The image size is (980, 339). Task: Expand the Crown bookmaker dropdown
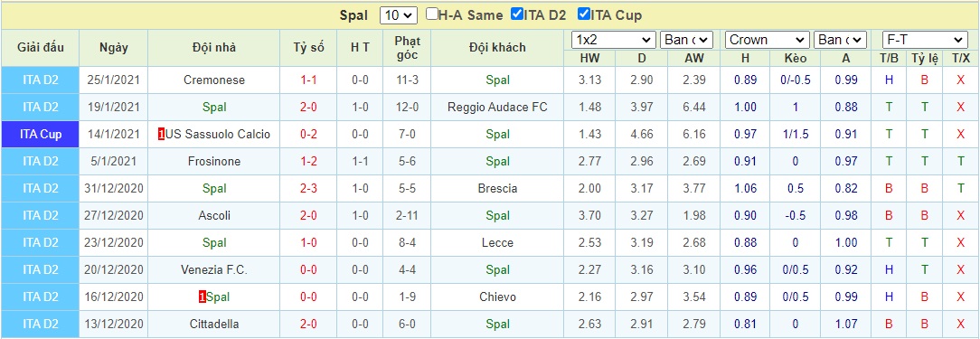[767, 40]
